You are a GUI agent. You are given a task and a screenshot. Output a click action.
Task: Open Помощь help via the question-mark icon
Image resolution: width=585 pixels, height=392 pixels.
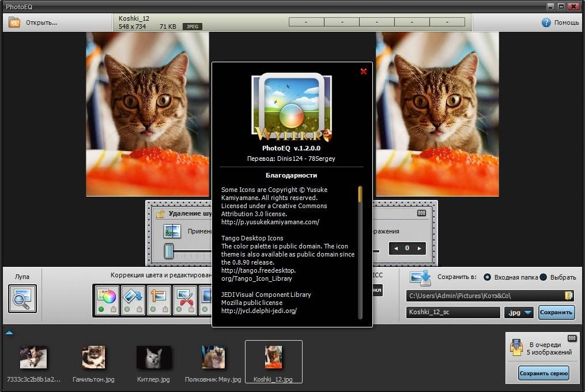pyautogui.click(x=546, y=22)
